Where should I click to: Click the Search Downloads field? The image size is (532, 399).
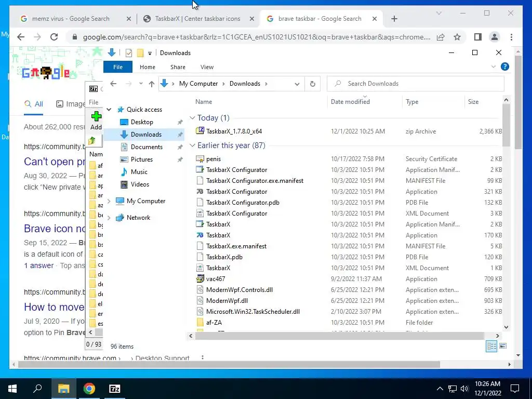[415, 84]
